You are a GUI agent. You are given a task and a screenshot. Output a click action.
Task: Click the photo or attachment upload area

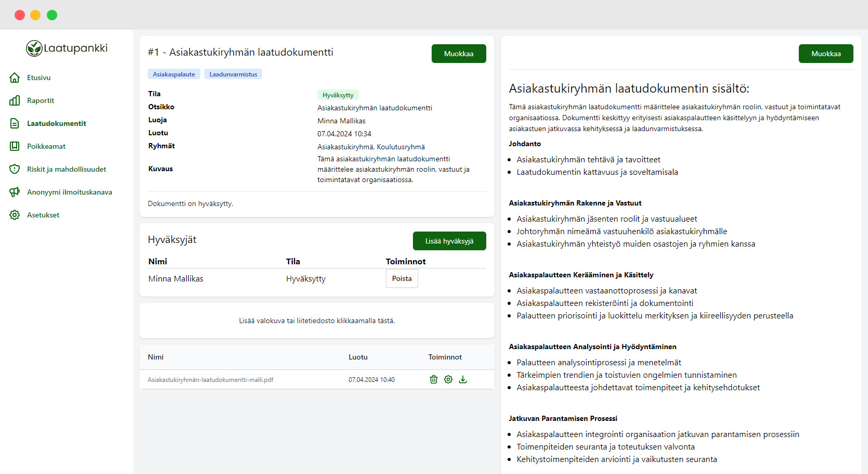(316, 321)
